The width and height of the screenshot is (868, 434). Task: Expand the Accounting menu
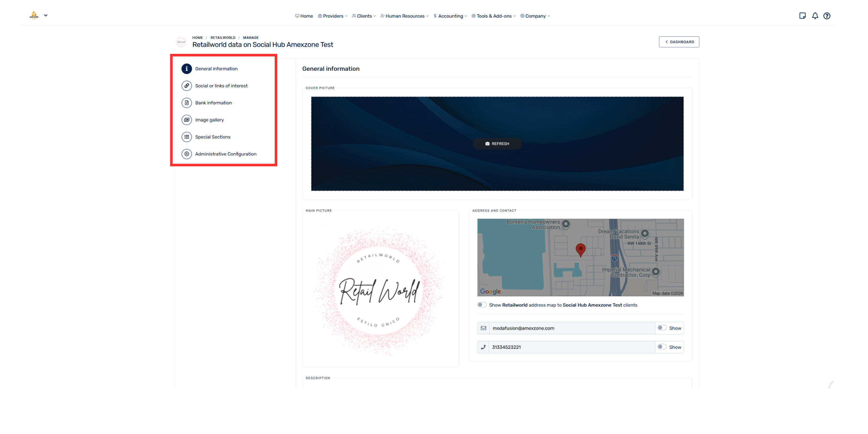450,16
